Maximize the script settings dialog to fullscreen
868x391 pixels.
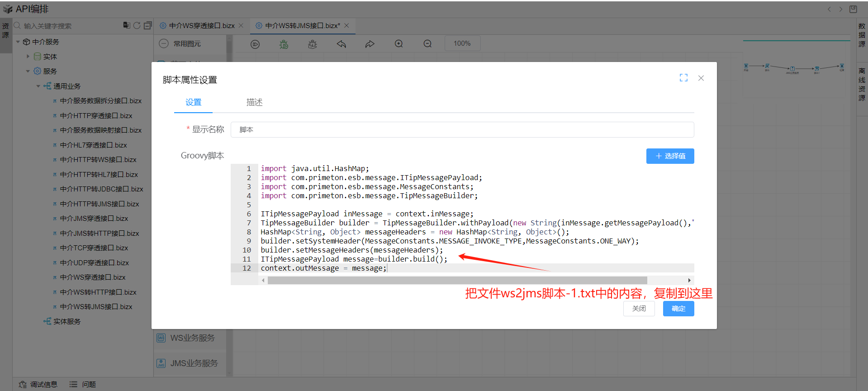[x=683, y=78]
